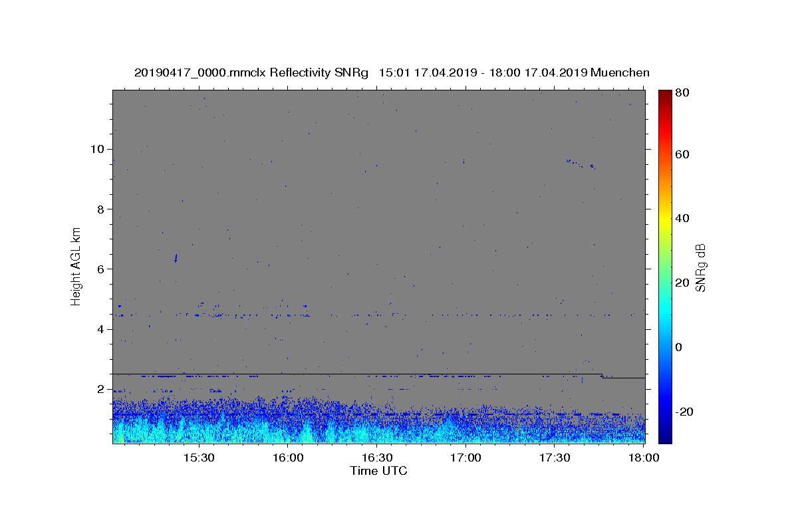Select the 15:30 time tick label
This screenshot has width=798, height=532.
(x=198, y=458)
